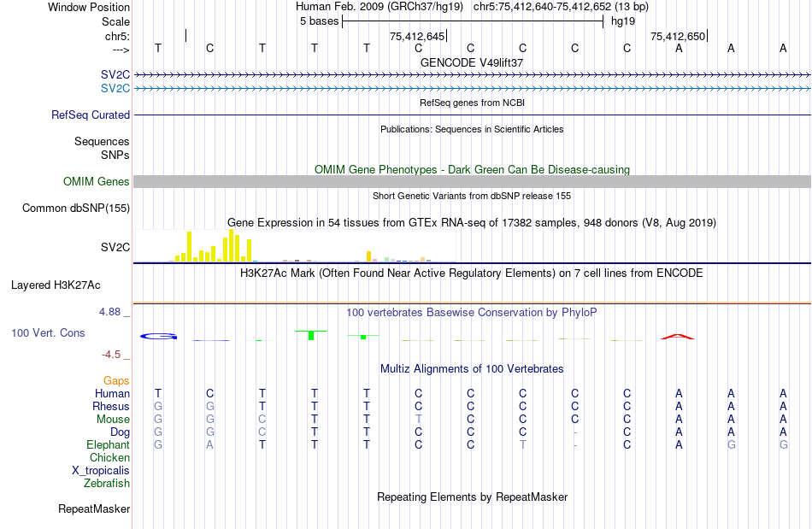Click the Sequences track label
Image resolution: width=812 pixels, height=529 pixels.
102,141
